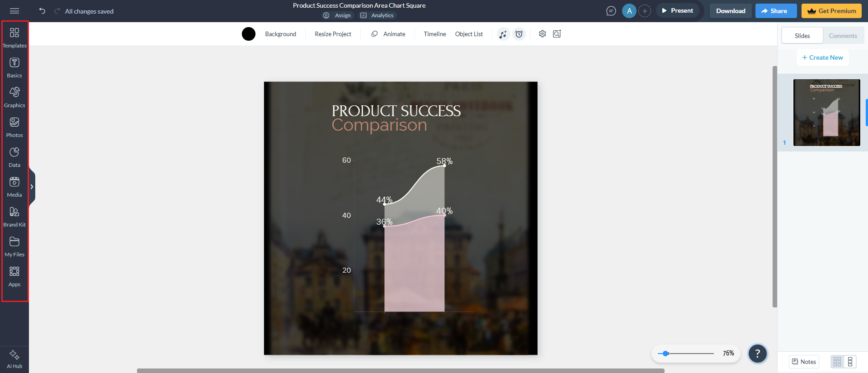This screenshot has height=373, width=868.
Task: Open the hamburger main menu
Action: 14,11
